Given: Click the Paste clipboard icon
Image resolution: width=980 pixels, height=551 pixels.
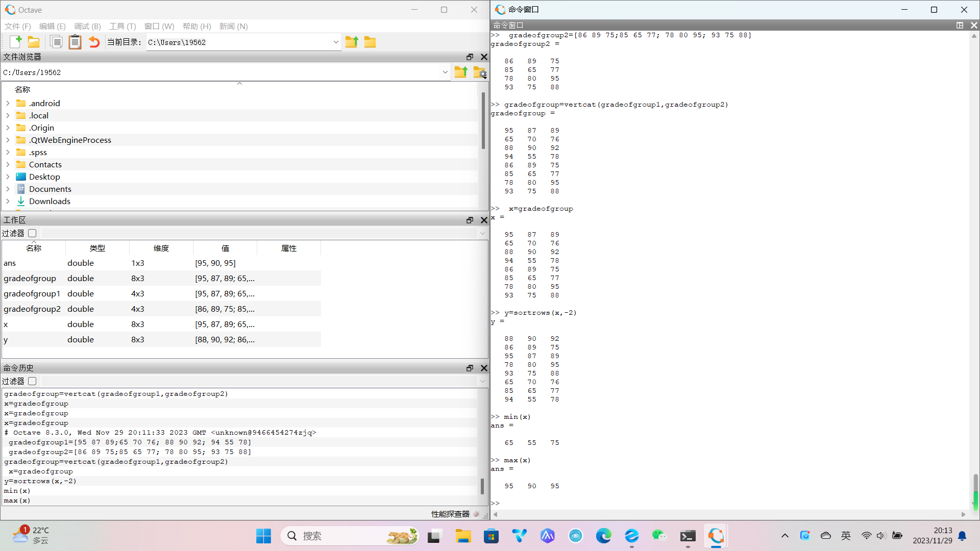Looking at the screenshot, I should click(75, 42).
